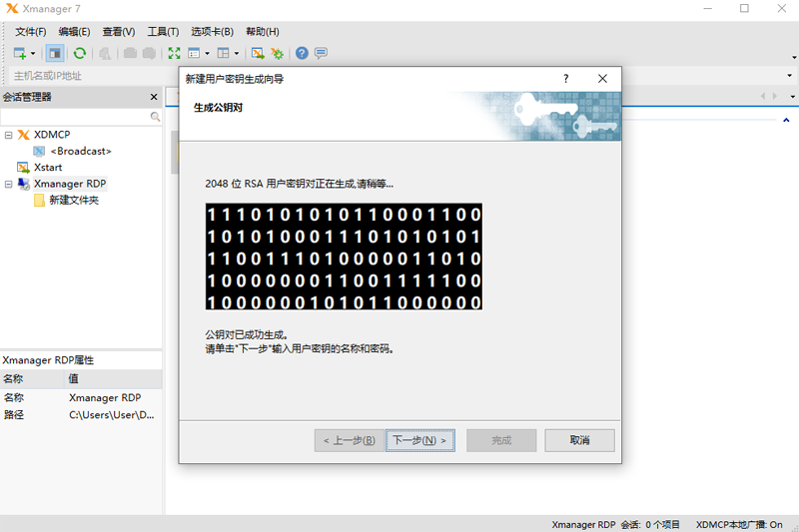The height and width of the screenshot is (532, 799).
Task: Click the gear-shaped Xconfig toolbar icon
Action: (277, 53)
